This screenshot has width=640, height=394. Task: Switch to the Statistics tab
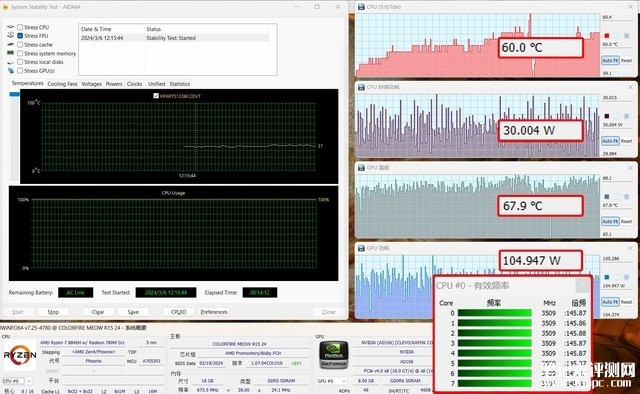click(x=180, y=84)
